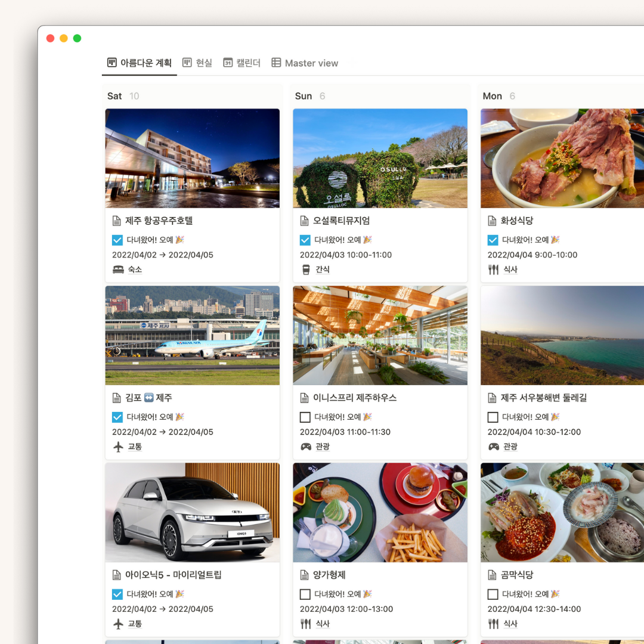Click gamepad icon on 이니스프리 제주하우스 card
The width and height of the screenshot is (644, 644).
(x=306, y=447)
